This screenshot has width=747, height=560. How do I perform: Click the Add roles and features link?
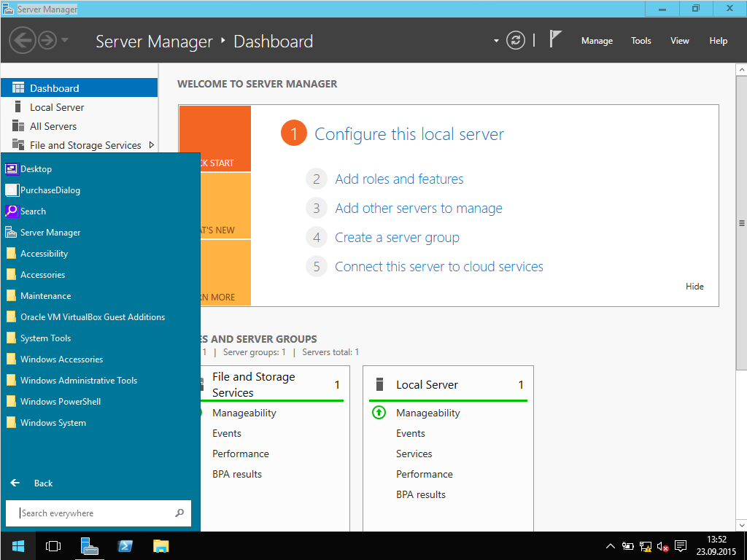point(399,179)
